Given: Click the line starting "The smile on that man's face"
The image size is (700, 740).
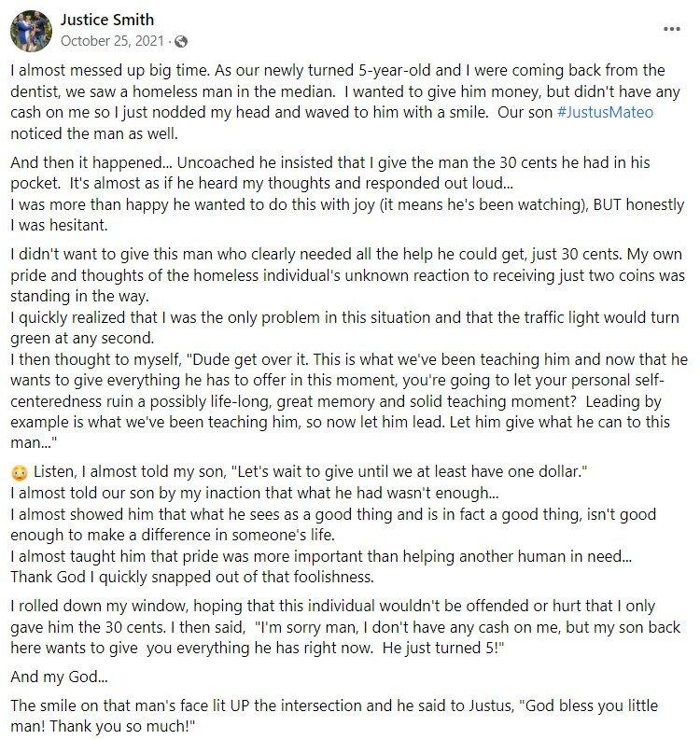Looking at the screenshot, I should click(334, 705).
